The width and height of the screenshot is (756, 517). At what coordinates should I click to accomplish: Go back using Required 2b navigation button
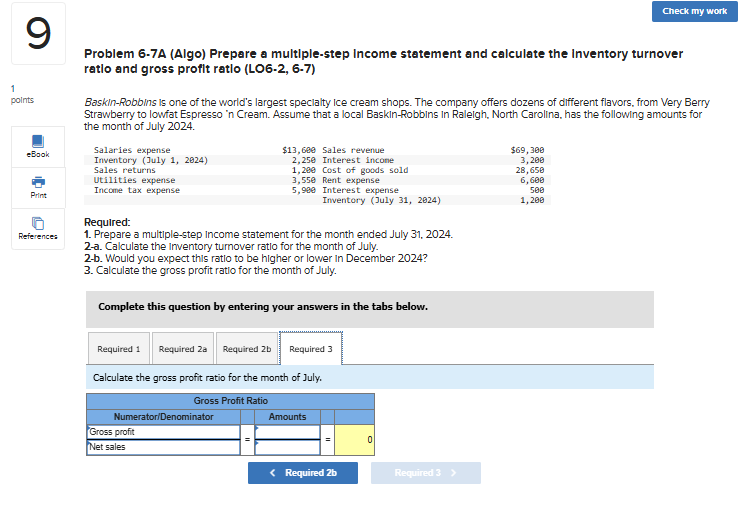[x=303, y=473]
